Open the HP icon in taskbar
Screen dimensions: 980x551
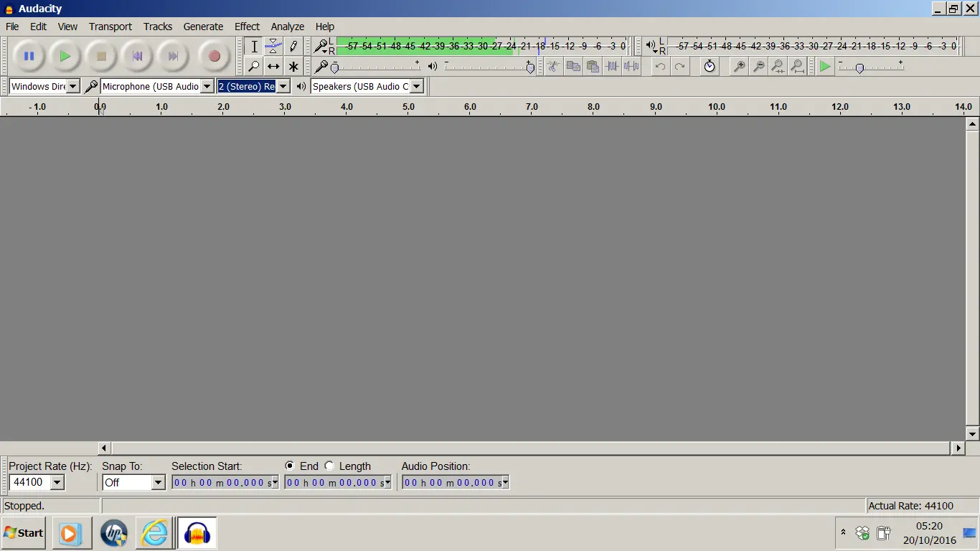113,533
